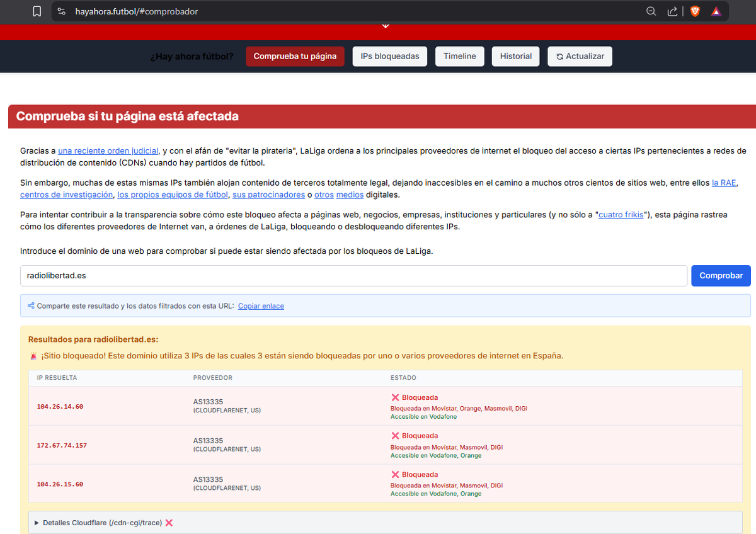Follow 'centros de investigación' link
The image size is (756, 534).
(67, 195)
